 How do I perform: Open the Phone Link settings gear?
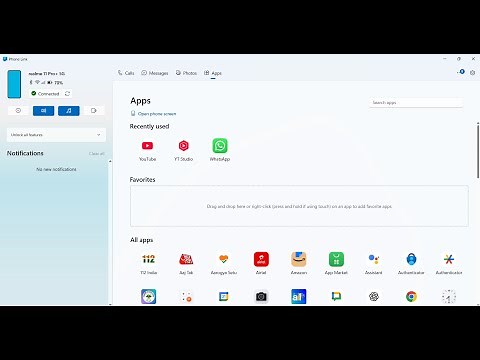(472, 73)
